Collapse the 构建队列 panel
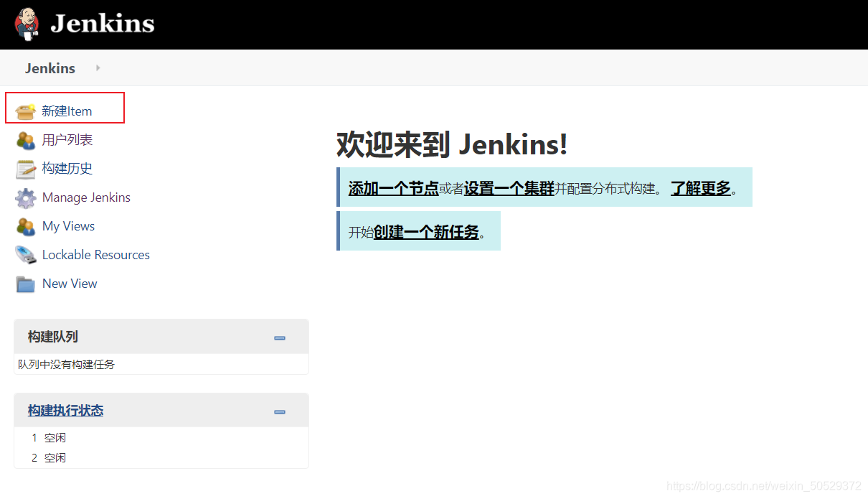Image resolution: width=868 pixels, height=499 pixels. coord(280,337)
